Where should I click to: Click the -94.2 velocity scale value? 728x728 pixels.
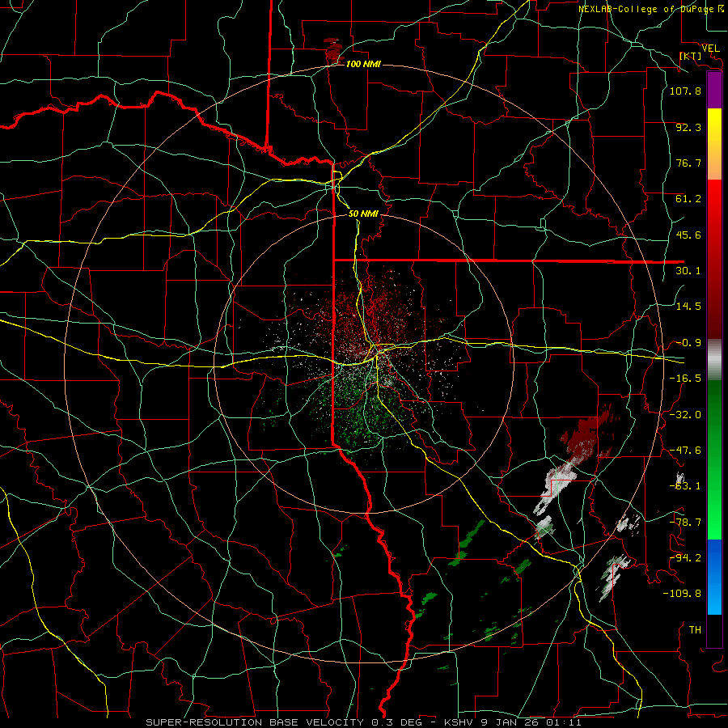coord(685,557)
